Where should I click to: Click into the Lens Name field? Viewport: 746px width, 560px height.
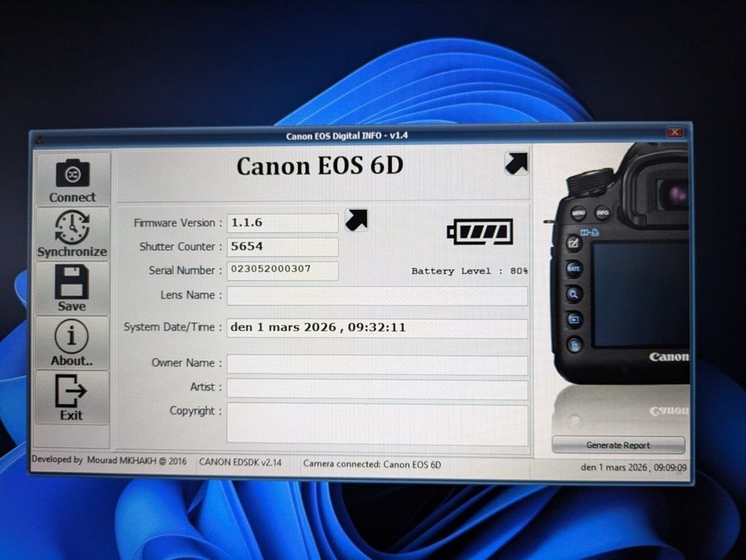377,296
